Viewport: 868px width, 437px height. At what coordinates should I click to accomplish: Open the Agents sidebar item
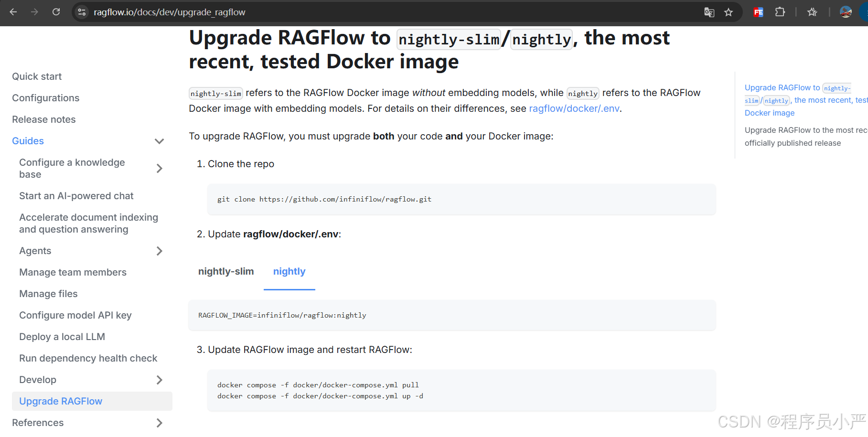click(x=35, y=251)
